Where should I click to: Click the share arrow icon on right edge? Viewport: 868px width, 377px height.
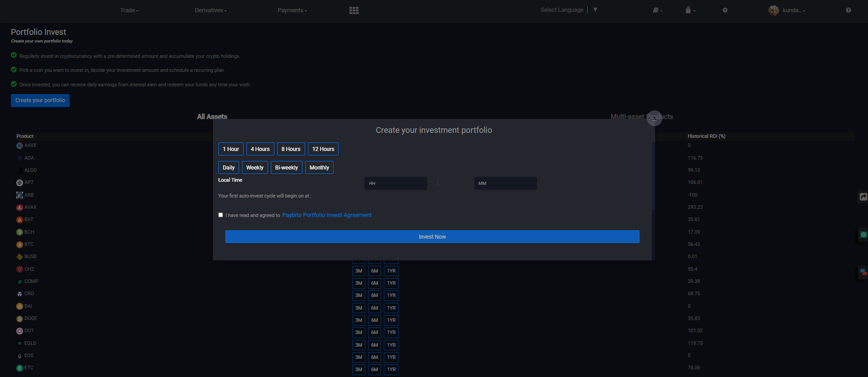tap(863, 197)
